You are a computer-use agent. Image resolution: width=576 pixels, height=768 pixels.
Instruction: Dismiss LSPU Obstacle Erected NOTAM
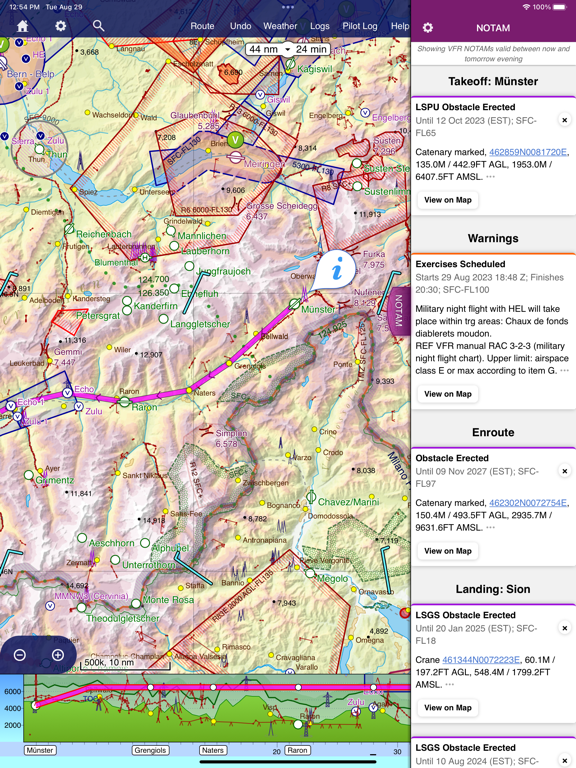point(564,120)
